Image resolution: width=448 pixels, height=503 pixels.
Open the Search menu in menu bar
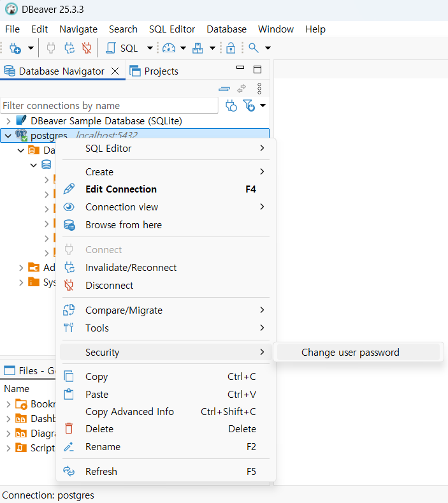coord(123,29)
